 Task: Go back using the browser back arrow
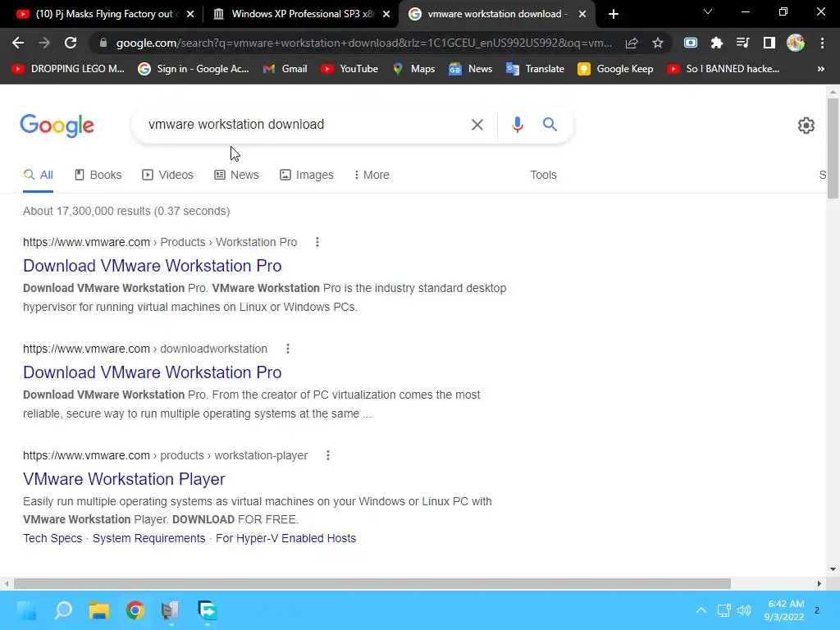pyautogui.click(x=18, y=43)
